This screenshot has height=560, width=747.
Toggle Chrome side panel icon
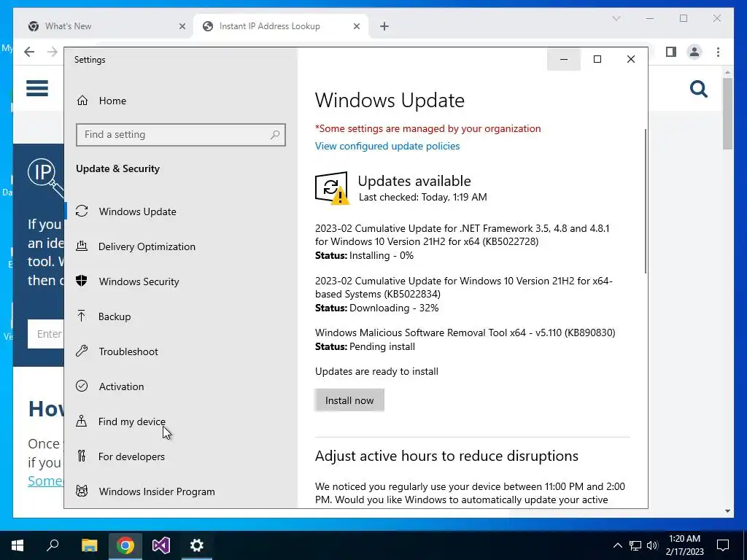tap(671, 52)
